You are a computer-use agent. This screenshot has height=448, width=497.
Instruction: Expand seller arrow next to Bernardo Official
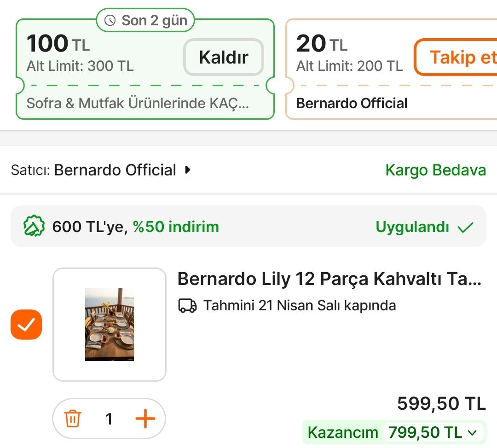click(187, 170)
